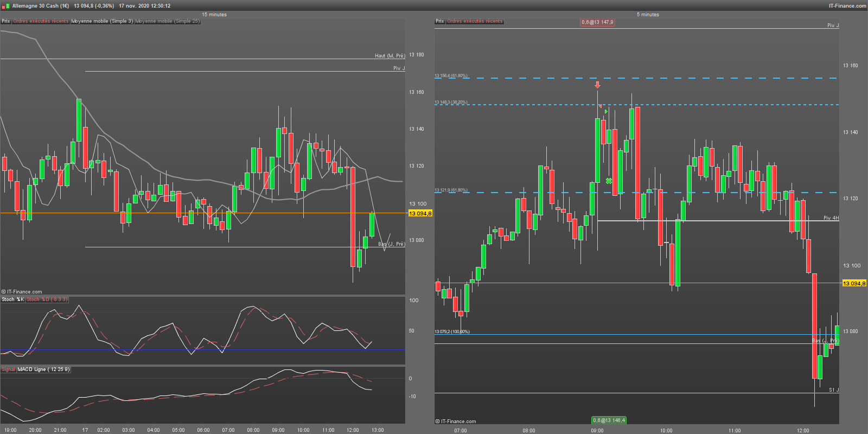This screenshot has width=868, height=434.
Task: Click the 12:00 time label on right chart
Action: click(x=803, y=431)
